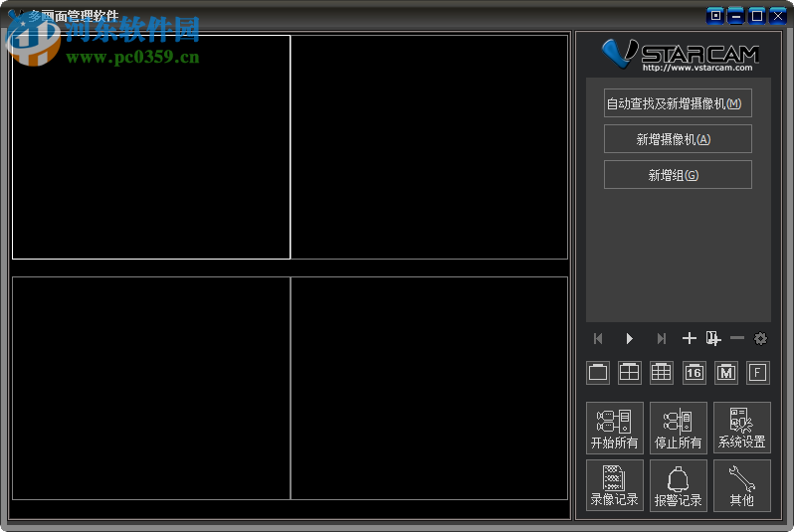The image size is (794, 532).
Task: Switch to four-view layout
Action: click(630, 373)
